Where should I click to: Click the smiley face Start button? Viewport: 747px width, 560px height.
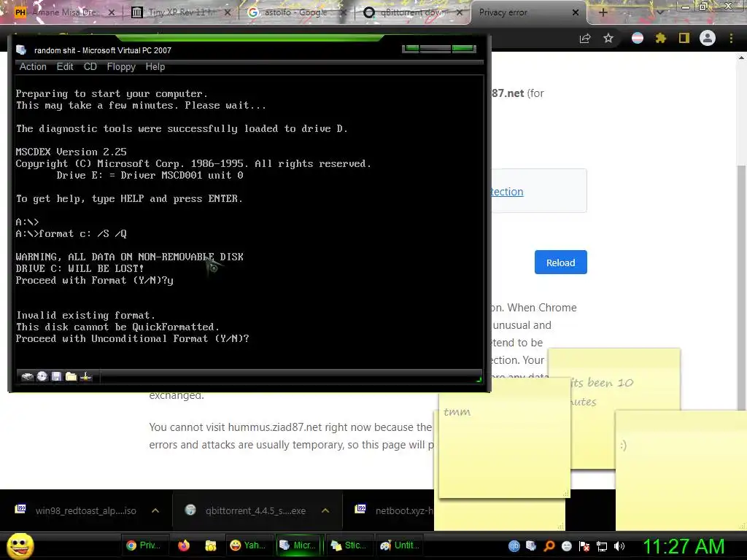[x=20, y=545]
